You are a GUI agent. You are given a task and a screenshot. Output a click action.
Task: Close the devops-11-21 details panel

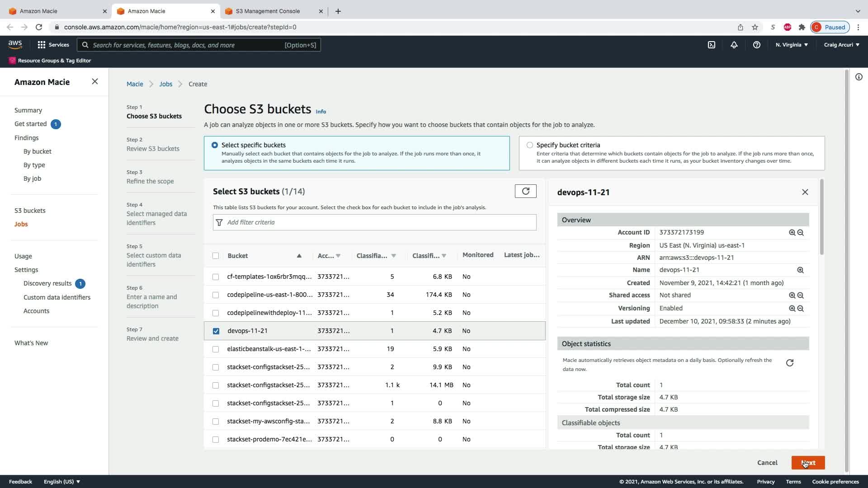805,192
